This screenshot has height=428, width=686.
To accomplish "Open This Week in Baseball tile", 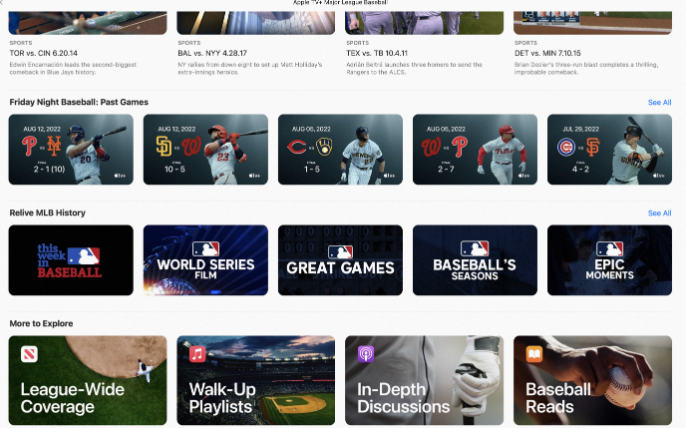I will tap(71, 260).
